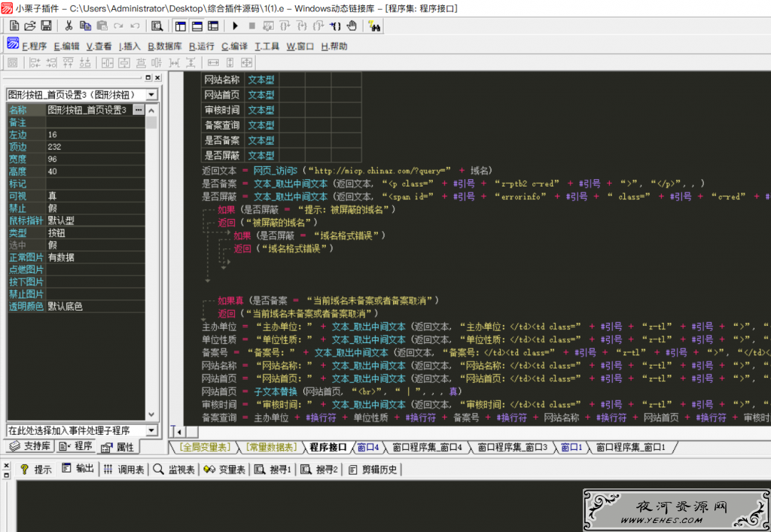The width and height of the screenshot is (771, 532).
Task: Show the 调用表 bottom panel tab
Action: (124, 469)
